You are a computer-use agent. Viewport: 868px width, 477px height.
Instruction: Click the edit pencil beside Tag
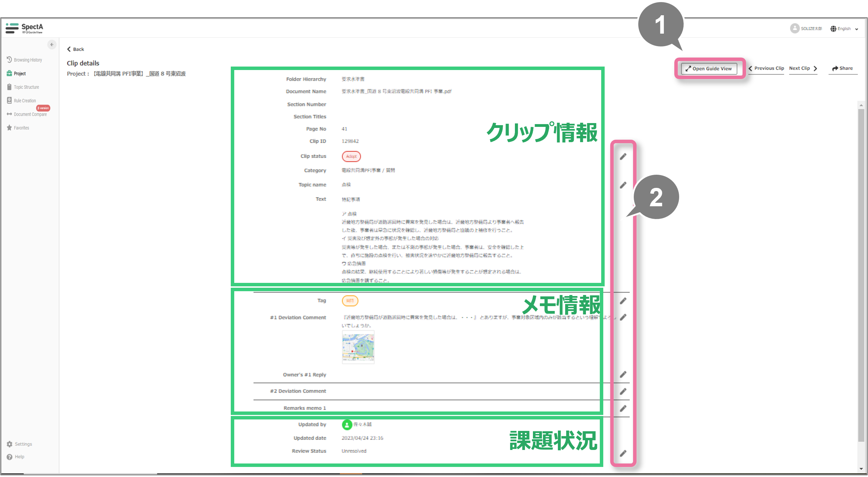point(623,301)
